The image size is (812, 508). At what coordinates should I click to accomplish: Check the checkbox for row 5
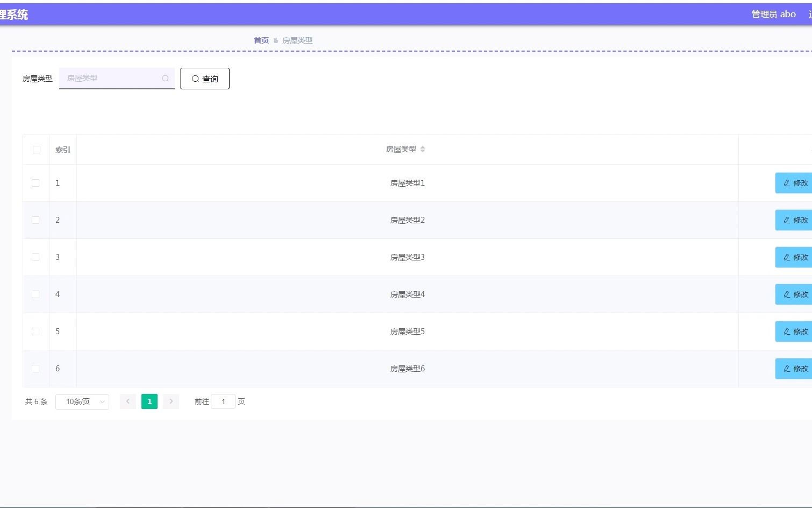35,331
